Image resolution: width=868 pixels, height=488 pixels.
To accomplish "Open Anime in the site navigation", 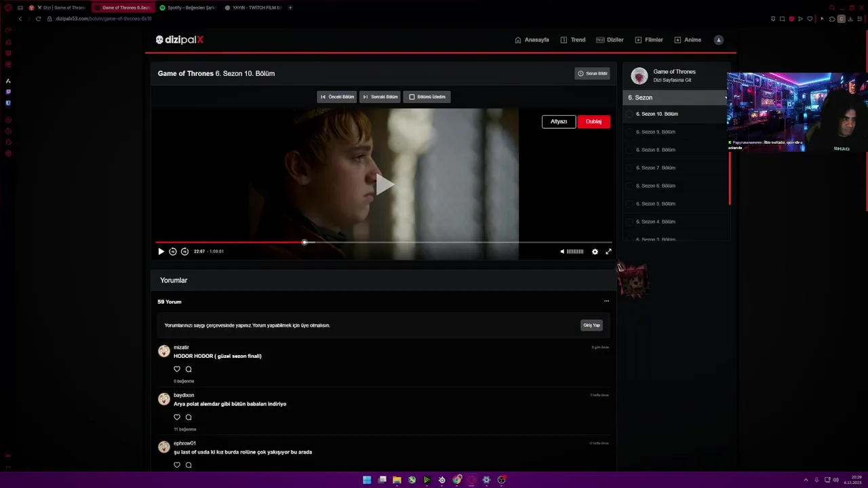I will (688, 40).
